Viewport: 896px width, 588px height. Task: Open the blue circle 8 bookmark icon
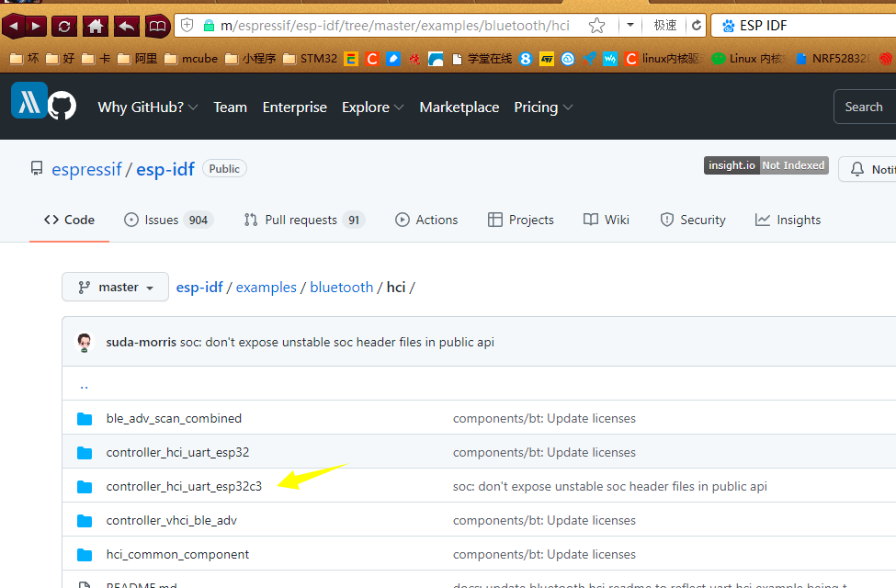click(x=526, y=58)
